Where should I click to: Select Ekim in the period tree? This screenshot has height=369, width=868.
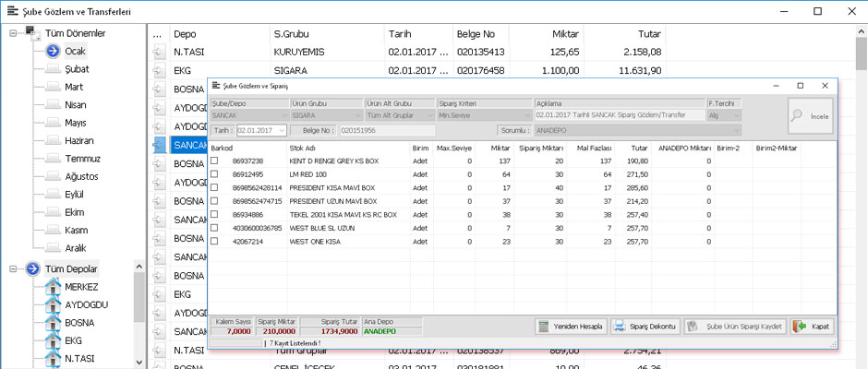tap(74, 212)
